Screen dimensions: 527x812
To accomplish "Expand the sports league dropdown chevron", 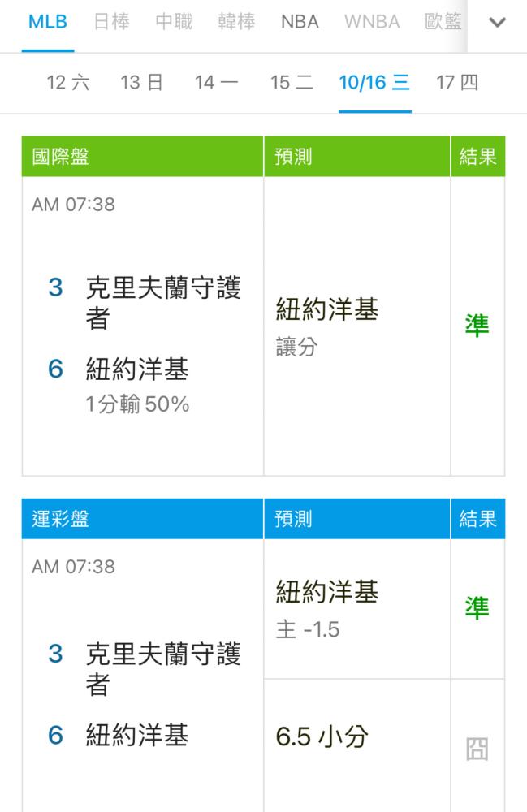I will tap(497, 22).
